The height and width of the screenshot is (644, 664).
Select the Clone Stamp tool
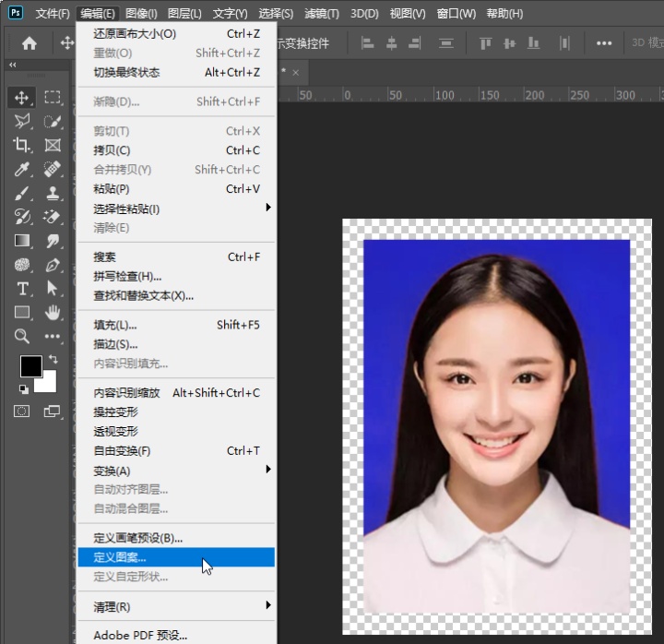(x=53, y=193)
